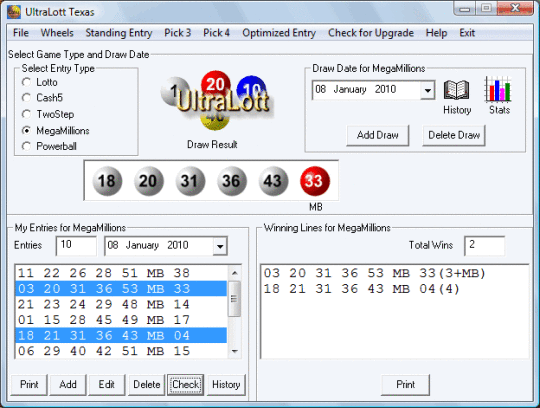
Task: Click the Delete Draw button
Action: click(x=454, y=135)
